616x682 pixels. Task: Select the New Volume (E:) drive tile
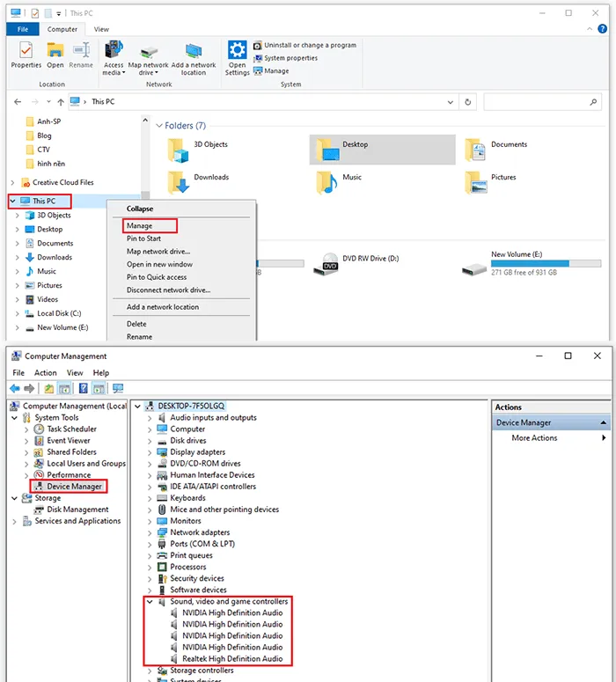[532, 264]
